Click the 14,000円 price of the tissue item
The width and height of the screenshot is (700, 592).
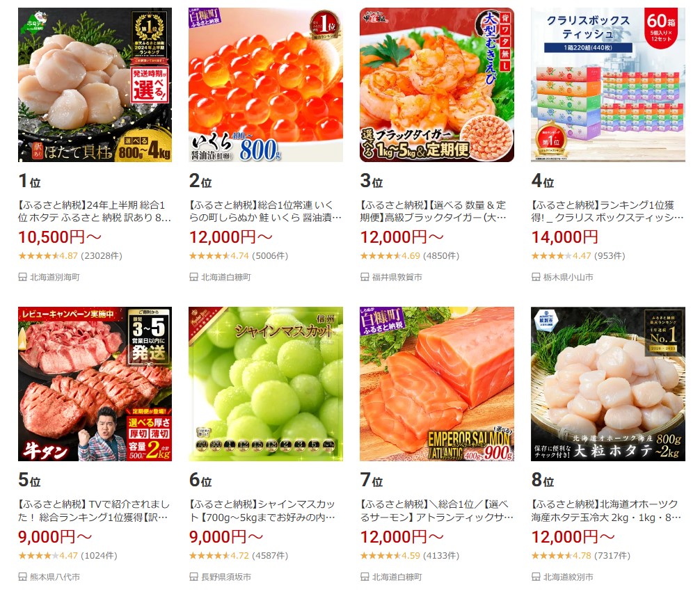tap(565, 237)
